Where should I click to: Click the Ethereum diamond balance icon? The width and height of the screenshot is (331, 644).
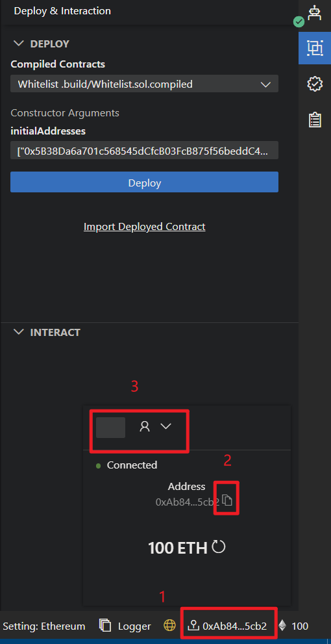pos(282,626)
